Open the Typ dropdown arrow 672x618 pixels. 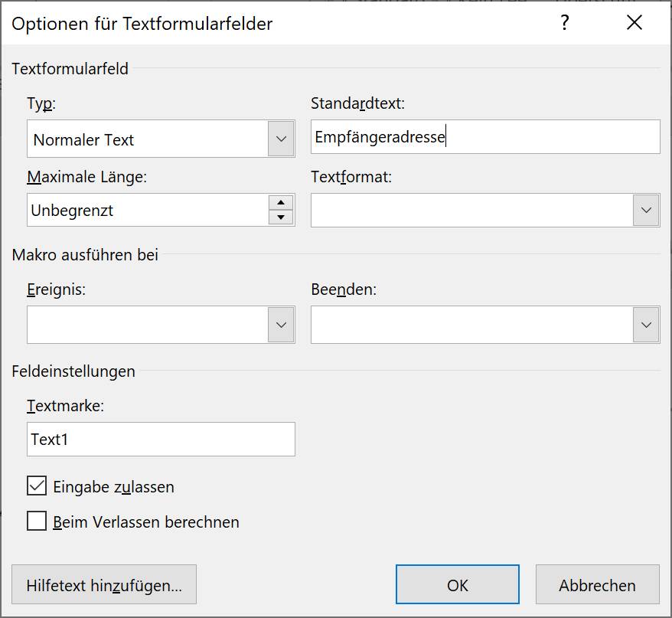(281, 139)
